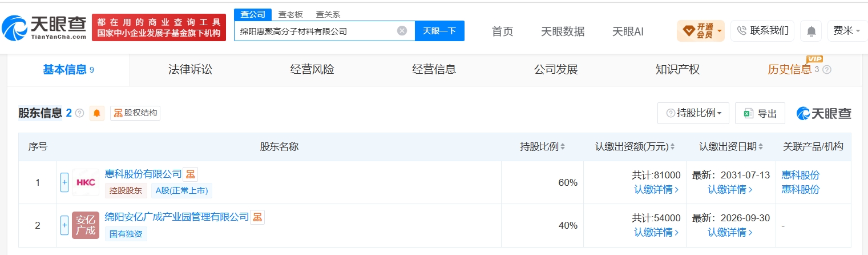Click the 安亿广成 company logo tile
Viewport: 868px width, 255px height.
click(x=86, y=225)
